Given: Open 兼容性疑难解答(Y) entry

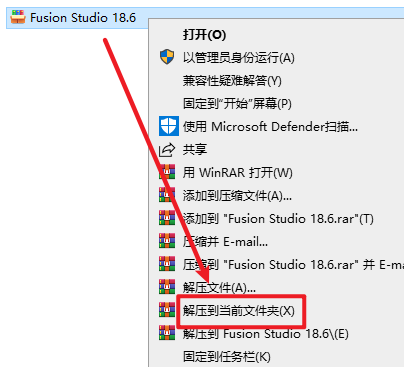Looking at the screenshot, I should point(232,81).
